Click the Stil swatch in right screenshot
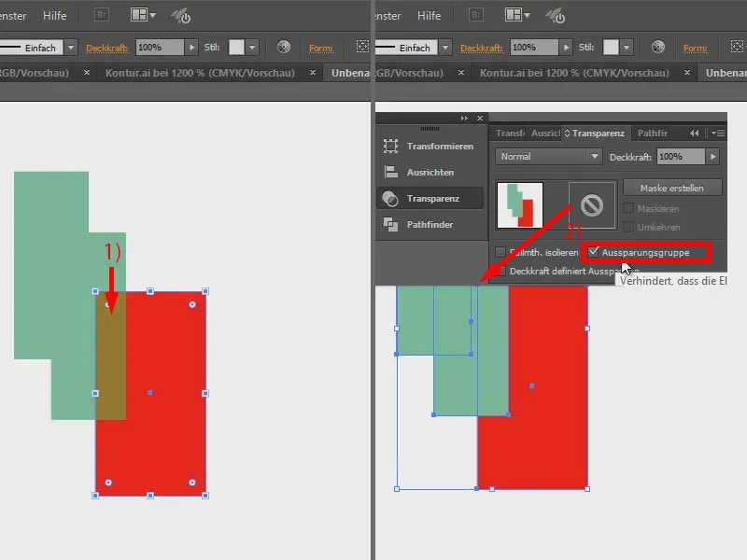The width and height of the screenshot is (747, 560). pyautogui.click(x=612, y=48)
